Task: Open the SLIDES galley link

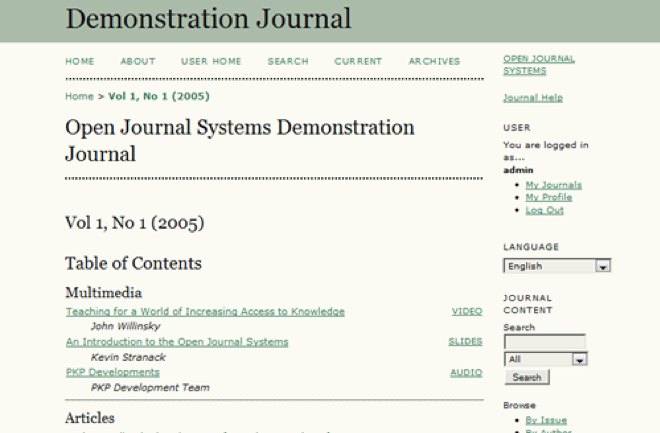Action: coord(465,342)
